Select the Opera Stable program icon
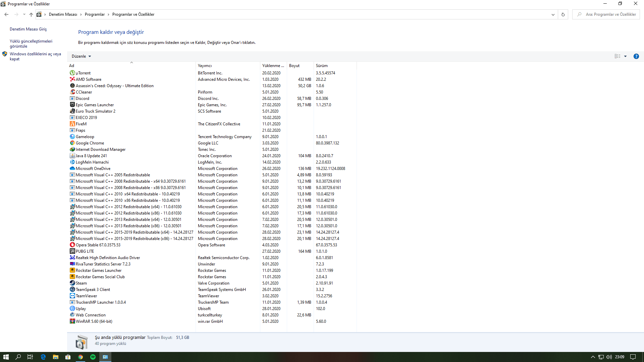Screen dimensions: 644x362 (72, 245)
